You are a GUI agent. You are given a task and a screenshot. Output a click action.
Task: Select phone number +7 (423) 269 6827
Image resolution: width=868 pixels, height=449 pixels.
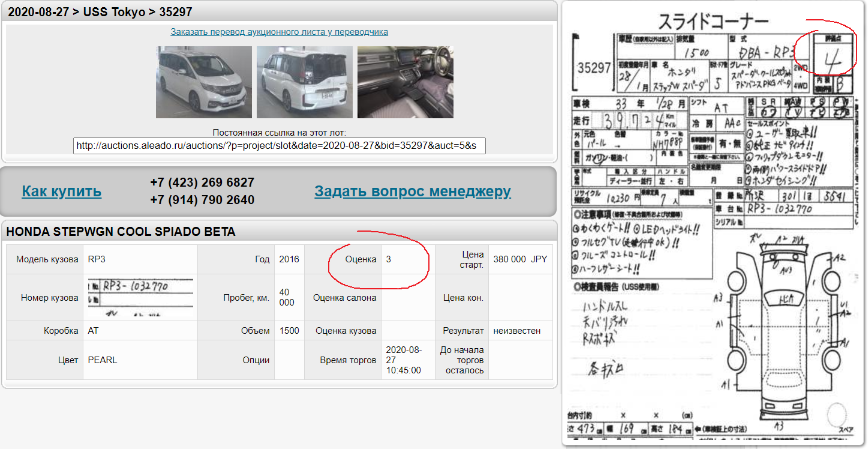click(202, 182)
